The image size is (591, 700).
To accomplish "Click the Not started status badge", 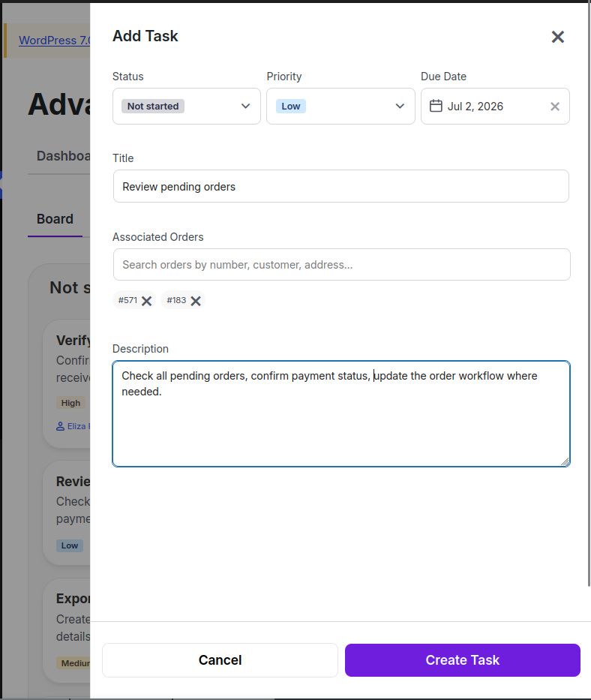I will 153,107.
